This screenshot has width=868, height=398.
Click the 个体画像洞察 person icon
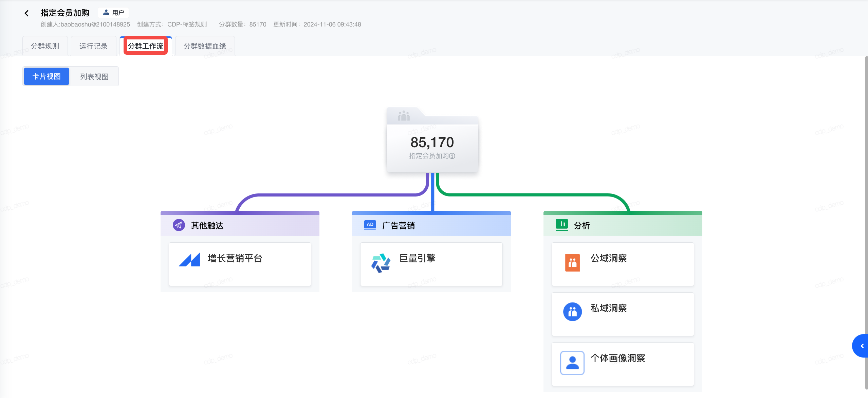[572, 363]
